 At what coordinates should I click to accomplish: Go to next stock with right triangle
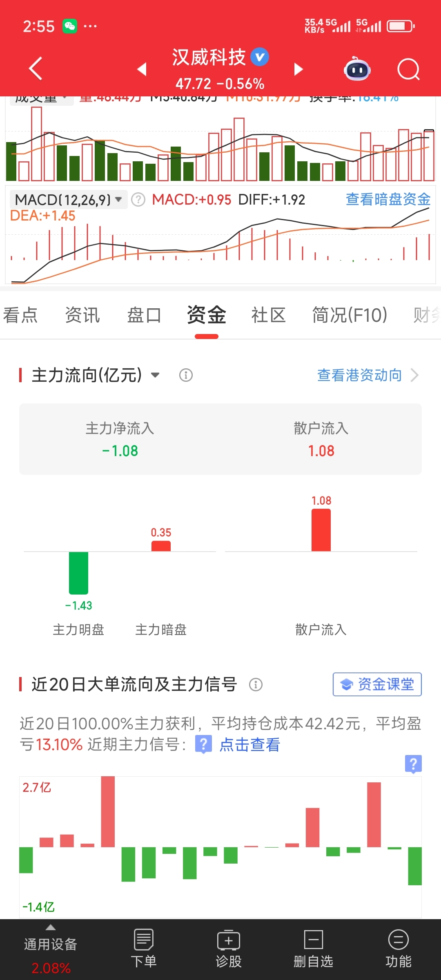pyautogui.click(x=298, y=69)
